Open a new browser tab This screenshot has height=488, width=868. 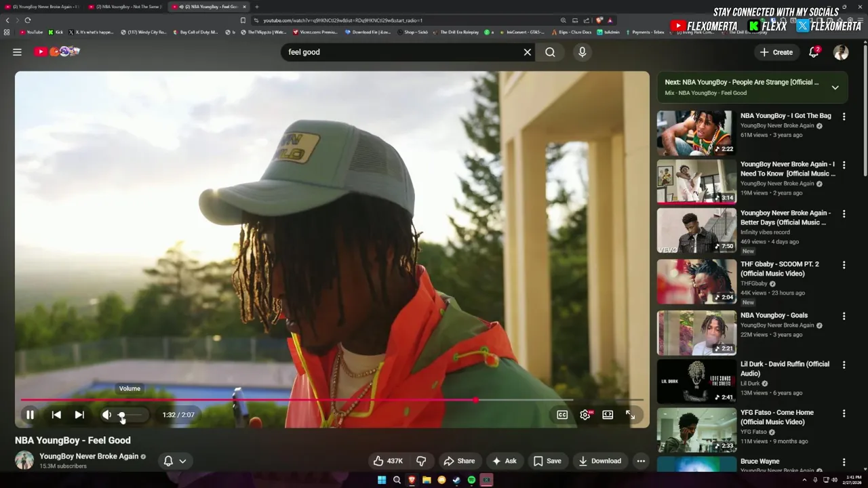256,7
